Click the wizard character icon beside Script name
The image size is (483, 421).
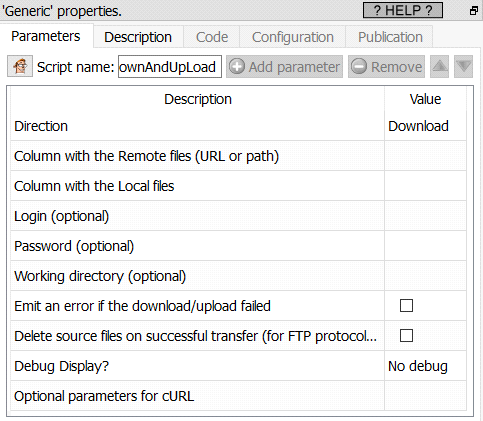tap(20, 66)
